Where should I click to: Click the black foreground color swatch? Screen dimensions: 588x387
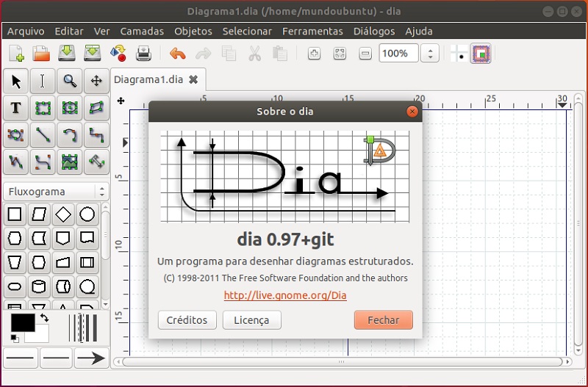point(23,323)
